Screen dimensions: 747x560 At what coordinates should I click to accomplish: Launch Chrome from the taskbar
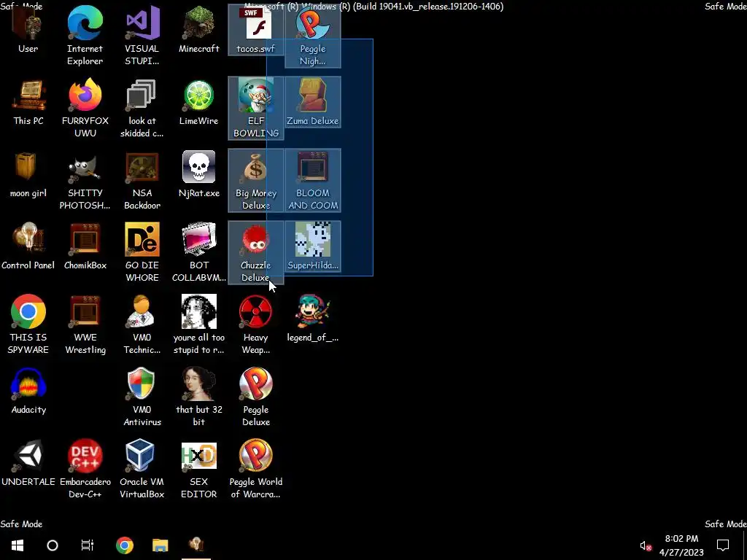(x=125, y=545)
